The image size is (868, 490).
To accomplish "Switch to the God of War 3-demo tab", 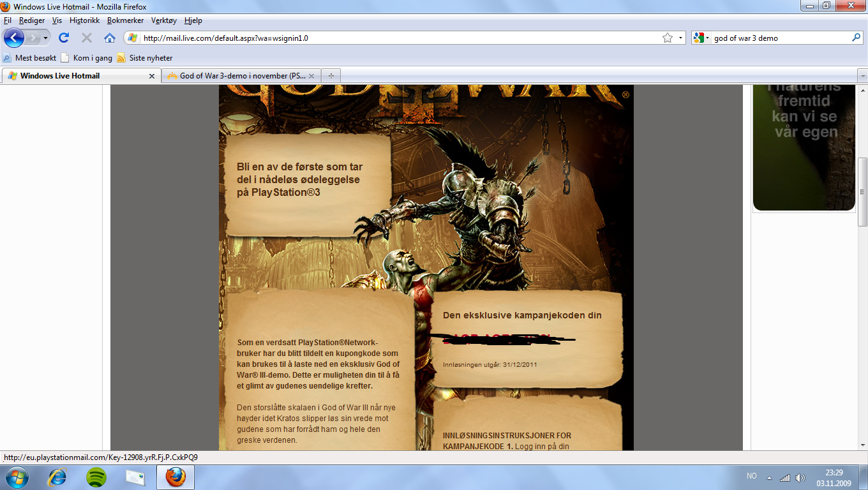I will [x=241, y=75].
